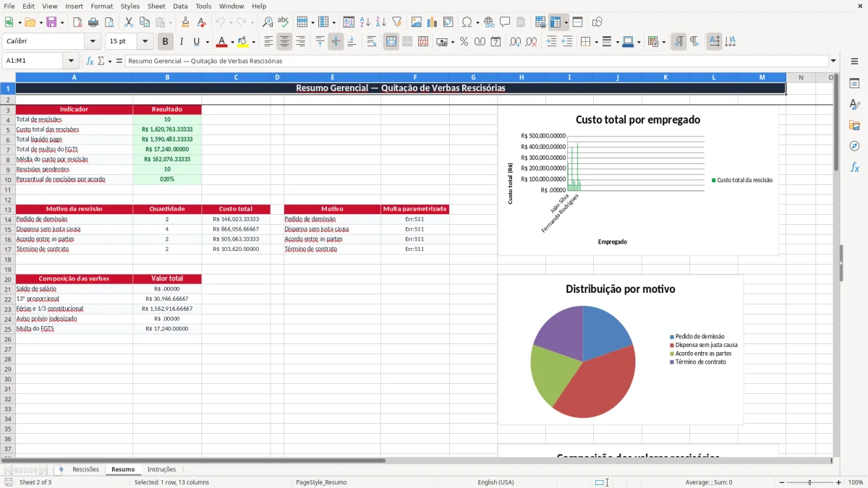This screenshot has height=488, width=868.
Task: Click the Font Color red swatch
Action: tap(221, 42)
